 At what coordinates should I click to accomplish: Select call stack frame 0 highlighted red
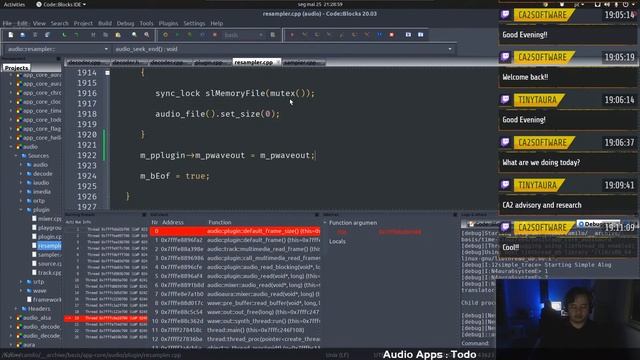coord(235,231)
